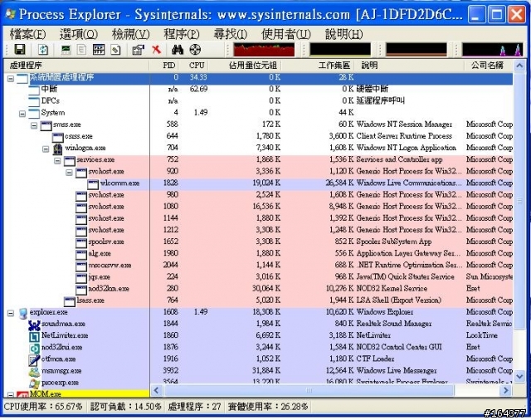Image resolution: width=531 pixels, height=420 pixels.
Task: Click the ctfmon.exe pen icon
Action: click(x=34, y=359)
